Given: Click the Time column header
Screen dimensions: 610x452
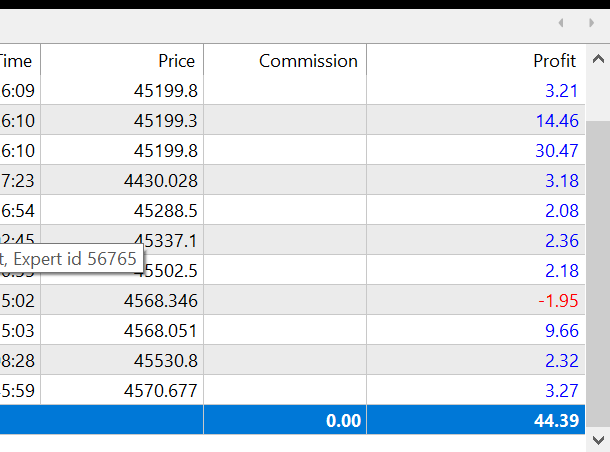Looking at the screenshot, I should coord(18,61).
